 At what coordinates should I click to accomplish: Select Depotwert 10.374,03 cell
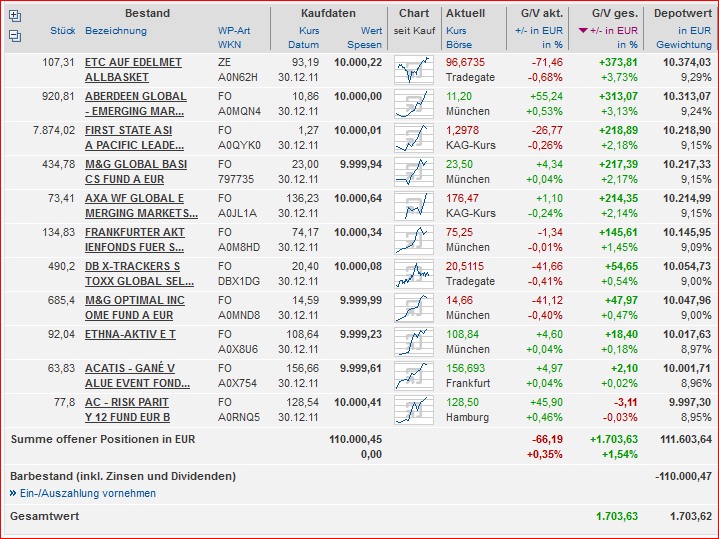click(x=686, y=62)
